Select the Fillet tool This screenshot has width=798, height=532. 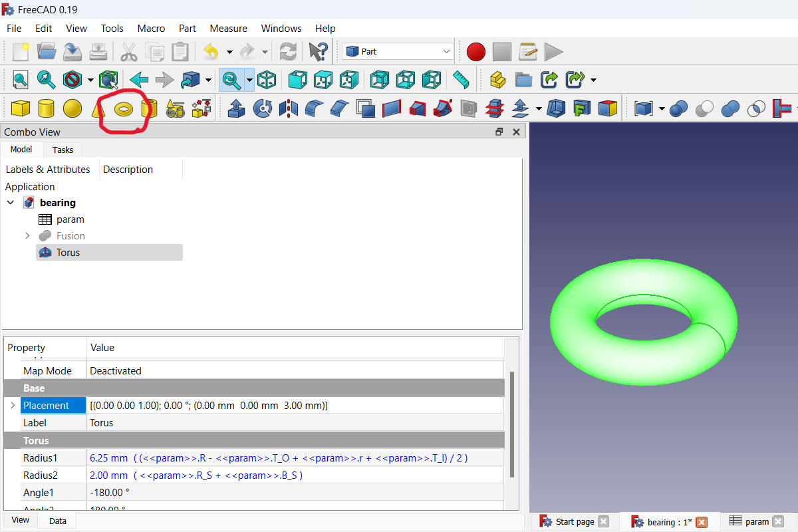(x=313, y=108)
